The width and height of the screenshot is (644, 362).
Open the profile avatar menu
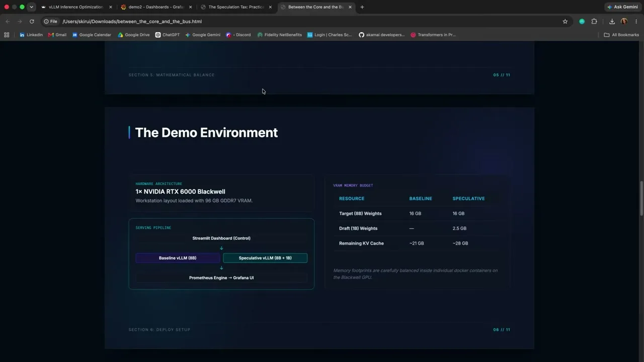pos(624,22)
